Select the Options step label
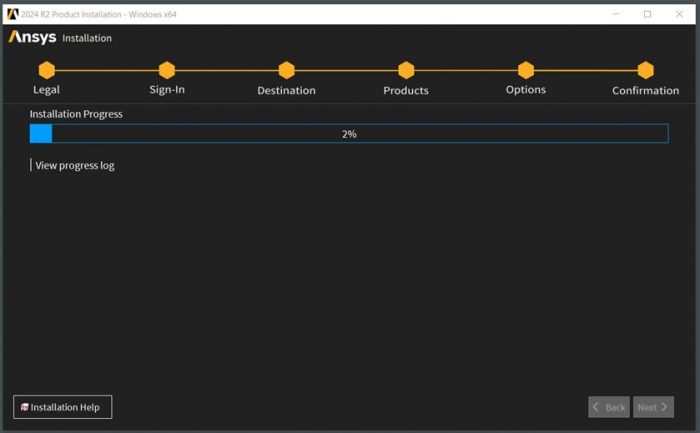700x433 pixels. pyautogui.click(x=525, y=90)
